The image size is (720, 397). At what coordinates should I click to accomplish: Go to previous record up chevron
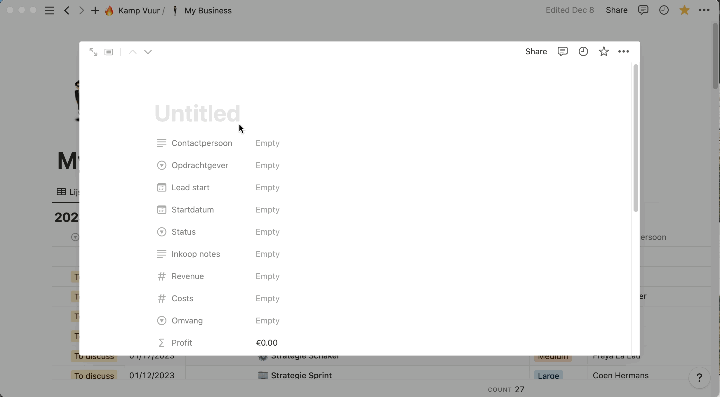coord(133,52)
